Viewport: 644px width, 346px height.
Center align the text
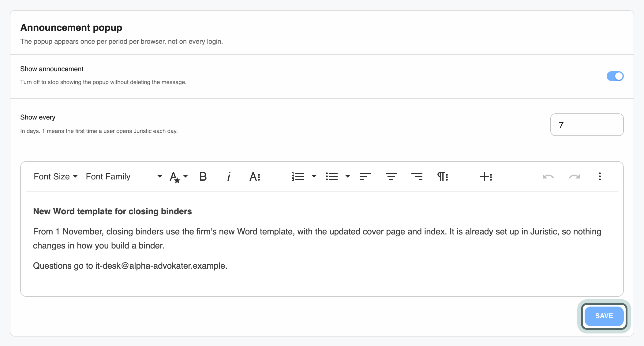(391, 176)
